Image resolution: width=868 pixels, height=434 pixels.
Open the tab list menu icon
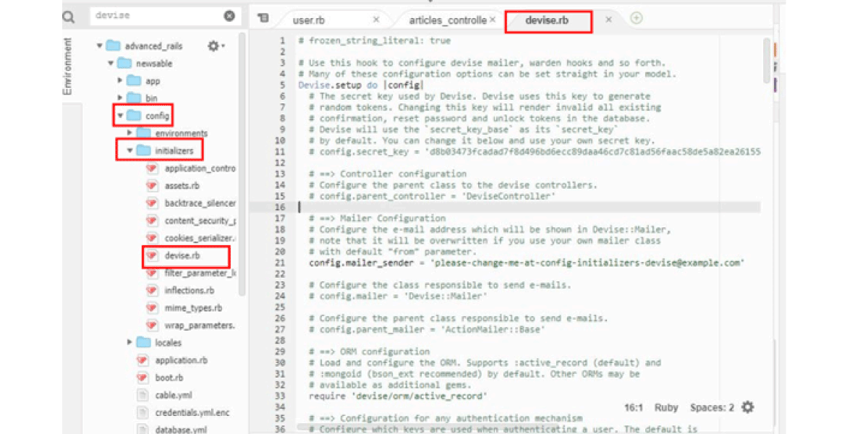(263, 19)
